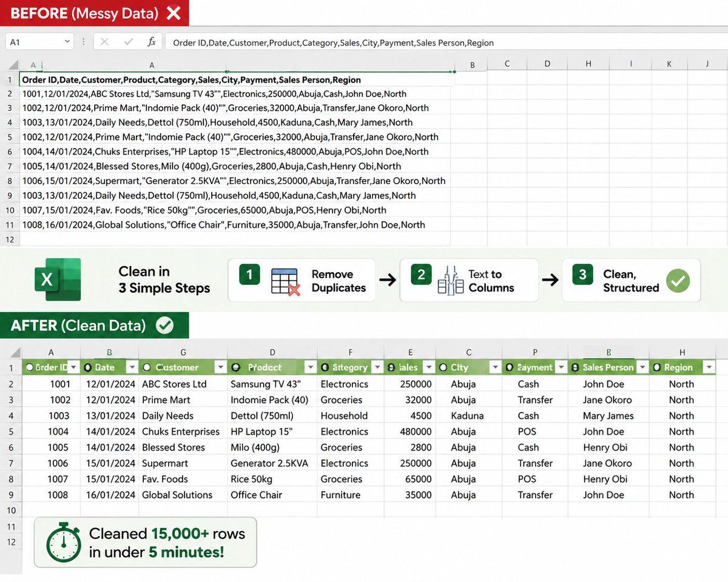Select the 'Samsung TV 43"' product cell
Image resolution: width=728 pixels, height=582 pixels.
coord(272,384)
